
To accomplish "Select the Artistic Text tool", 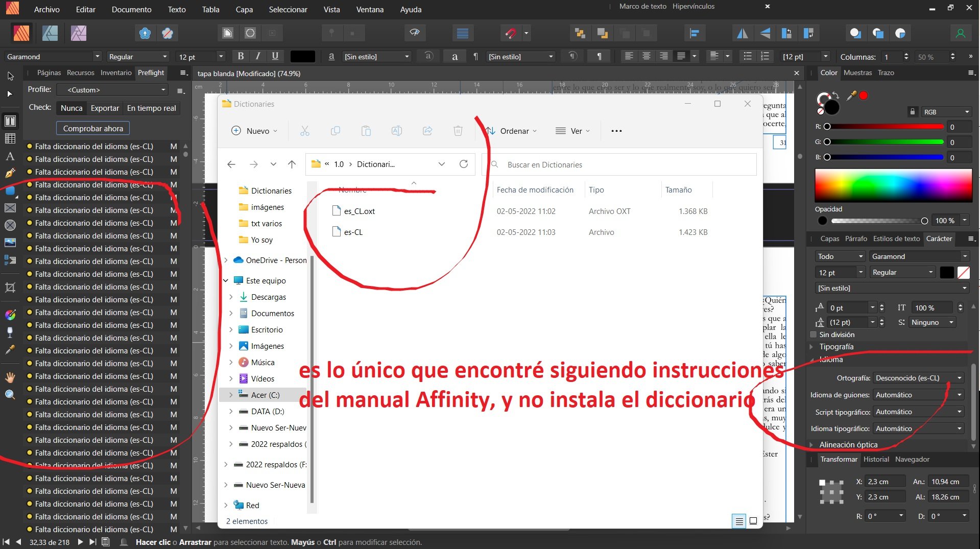I will [x=10, y=156].
